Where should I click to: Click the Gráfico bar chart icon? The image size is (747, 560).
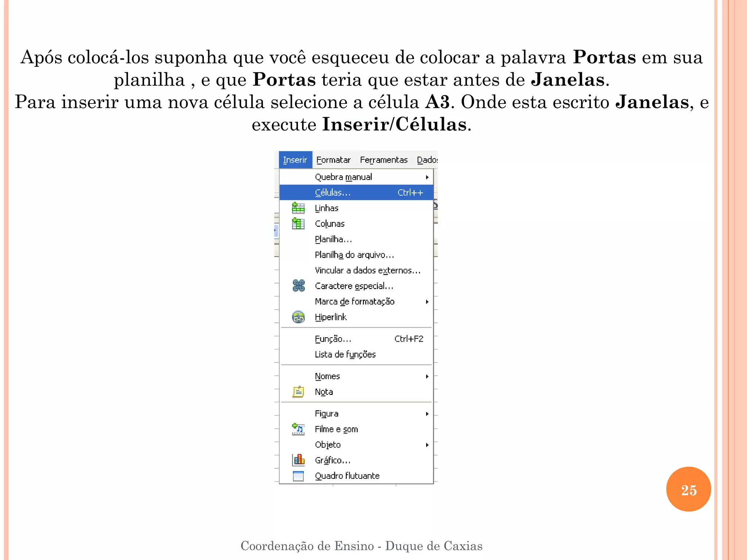pos(298,460)
